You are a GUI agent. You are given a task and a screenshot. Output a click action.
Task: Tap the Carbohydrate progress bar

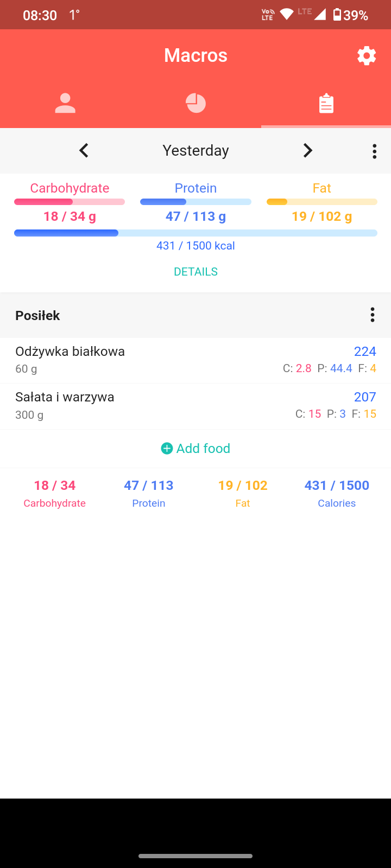tap(70, 202)
